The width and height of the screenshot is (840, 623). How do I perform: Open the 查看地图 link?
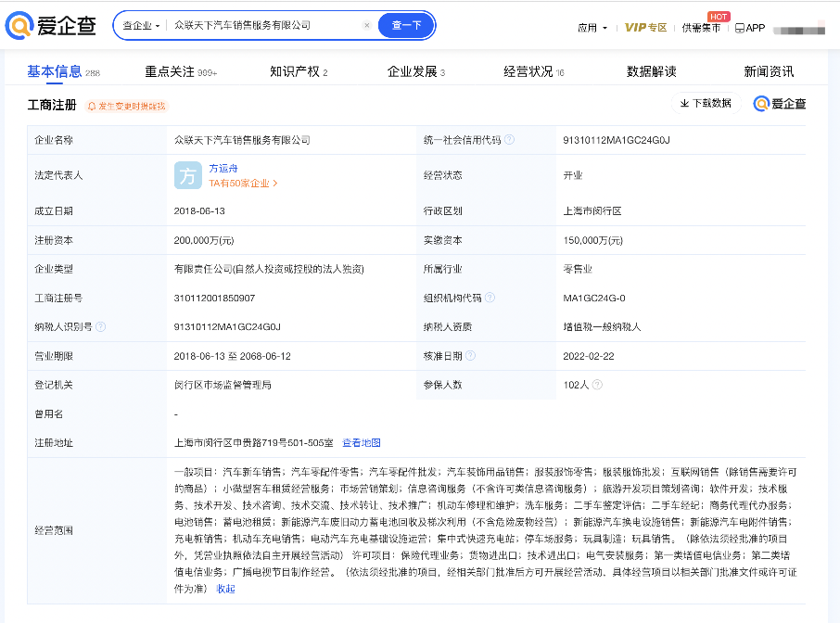(361, 442)
